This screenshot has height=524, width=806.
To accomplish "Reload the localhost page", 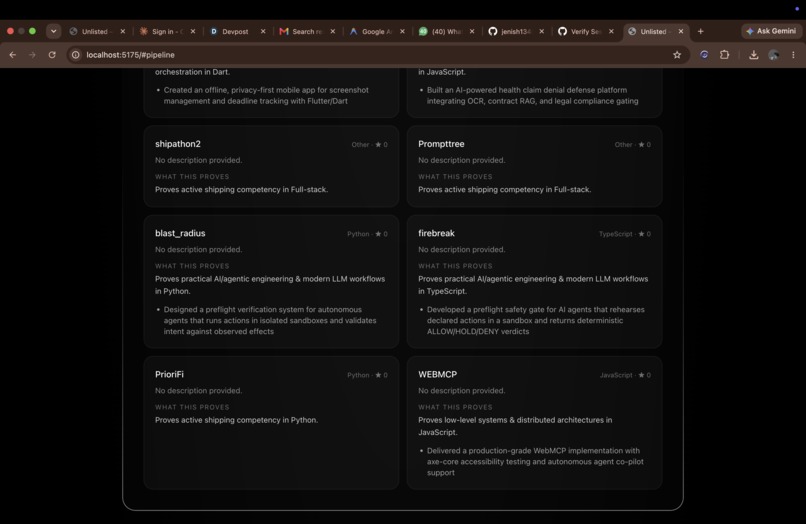I will [x=52, y=55].
